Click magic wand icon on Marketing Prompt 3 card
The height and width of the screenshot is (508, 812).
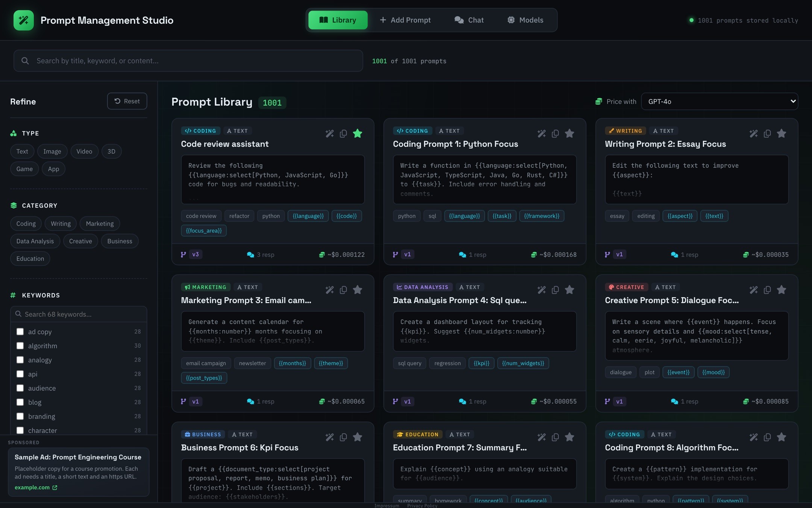click(330, 290)
